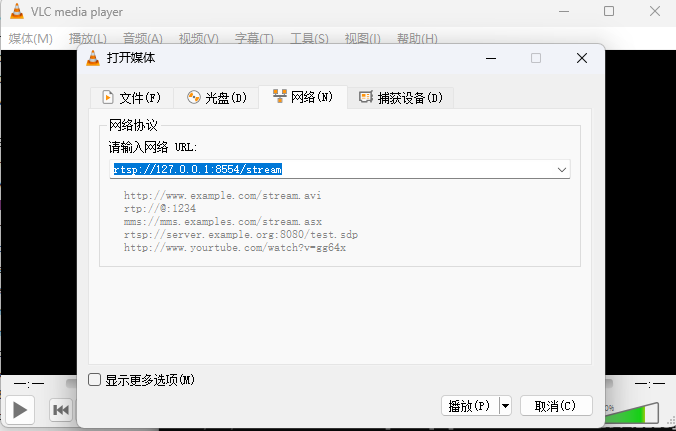The image size is (676, 431).
Task: Click example text http://www.yourtube.com/watch?v=gg64x
Action: pyautogui.click(x=235, y=247)
